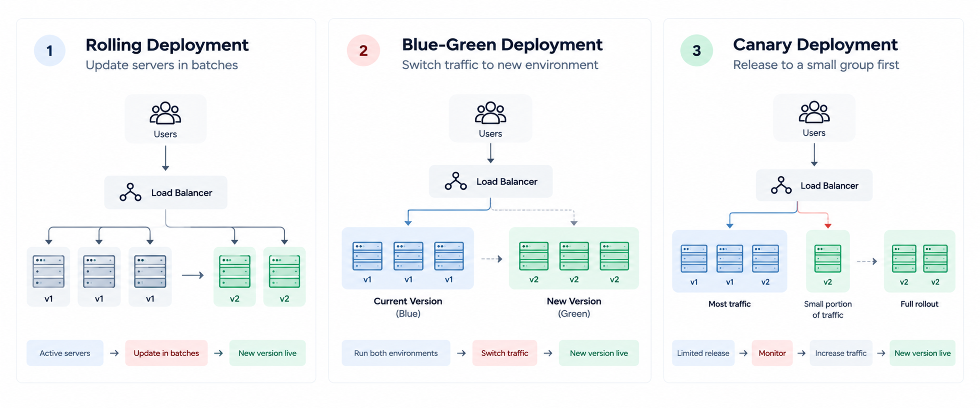Select the left green v2 server in Rolling Deployment
This screenshot has height=408, width=980.
point(235,271)
